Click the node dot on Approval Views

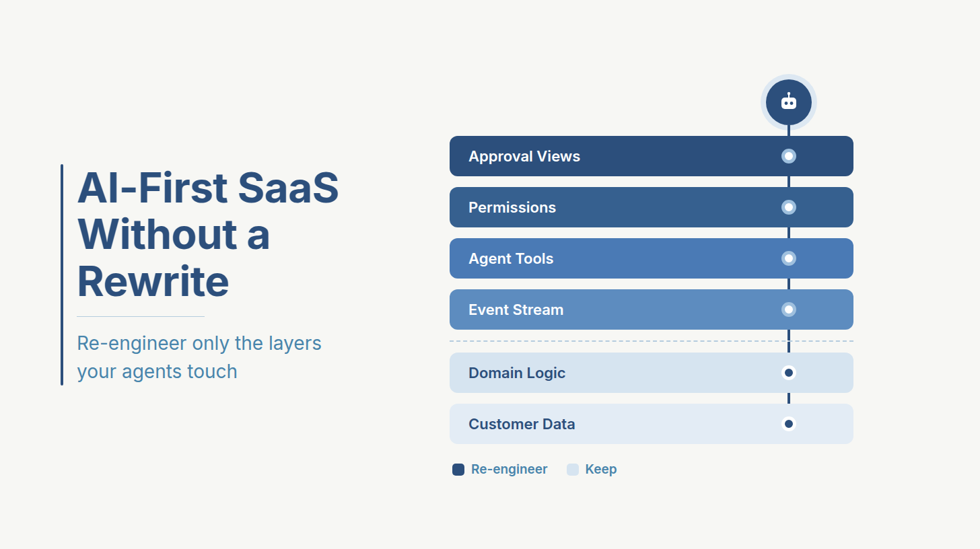[789, 156]
